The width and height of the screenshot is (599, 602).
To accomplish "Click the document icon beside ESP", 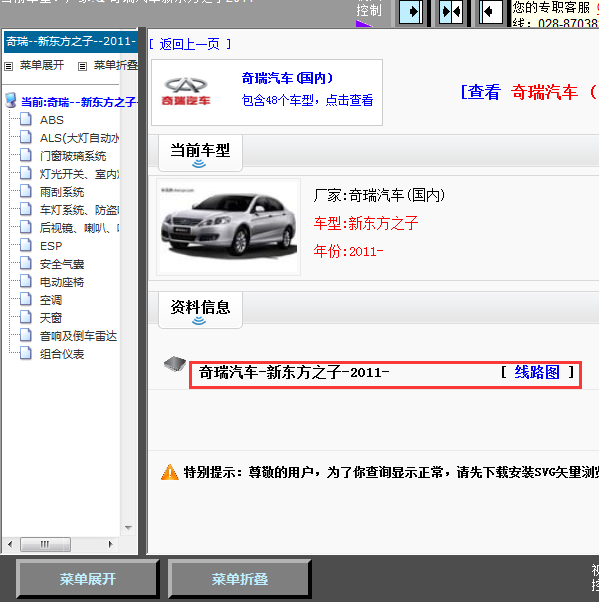I will click(x=26, y=245).
